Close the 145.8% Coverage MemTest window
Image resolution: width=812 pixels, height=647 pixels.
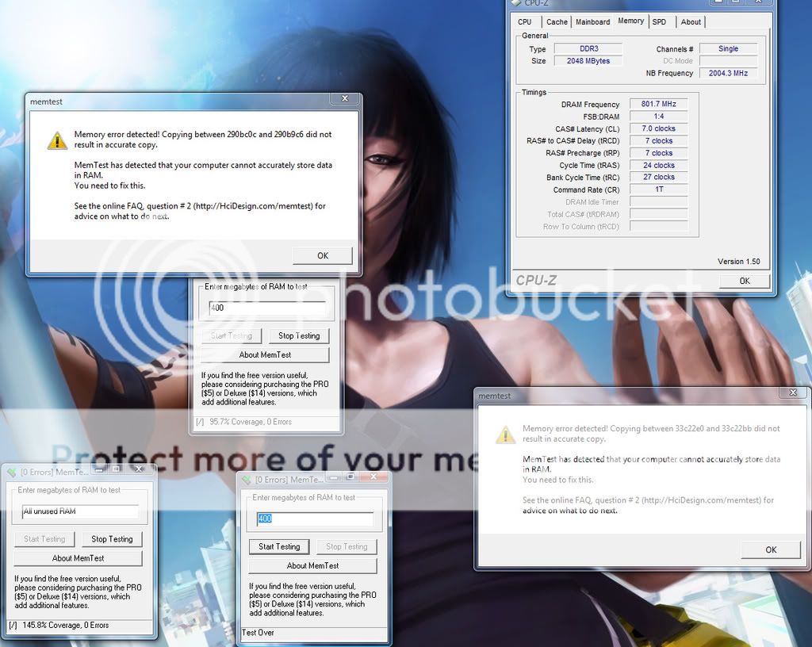click(x=139, y=469)
